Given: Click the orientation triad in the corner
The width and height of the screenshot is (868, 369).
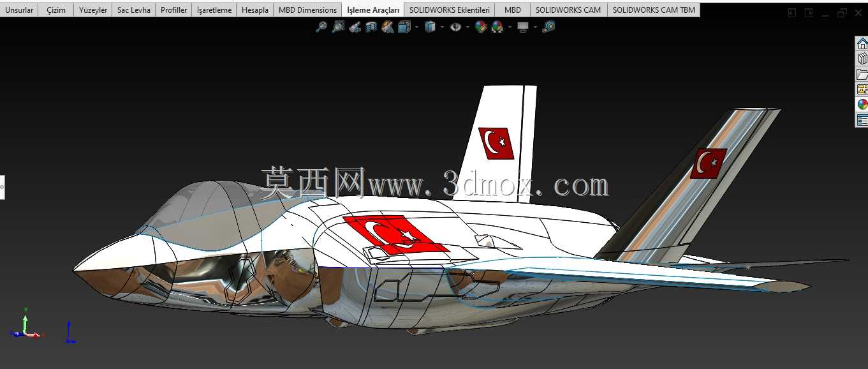Looking at the screenshot, I should (x=26, y=324).
